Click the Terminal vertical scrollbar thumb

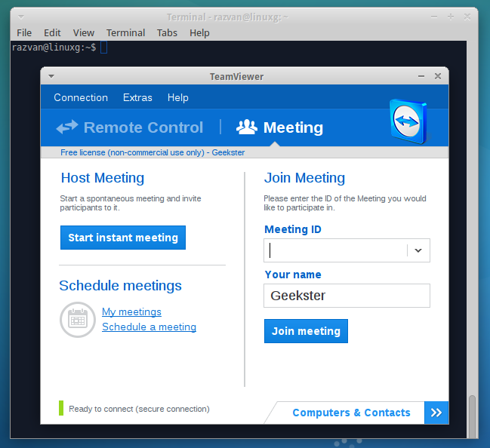[x=472, y=416]
